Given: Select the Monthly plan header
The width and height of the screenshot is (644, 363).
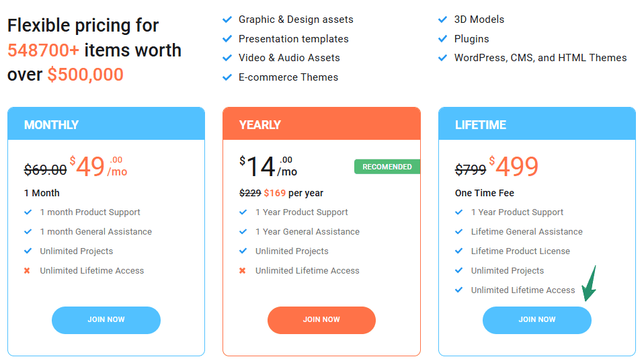Looking at the screenshot, I should (106, 124).
